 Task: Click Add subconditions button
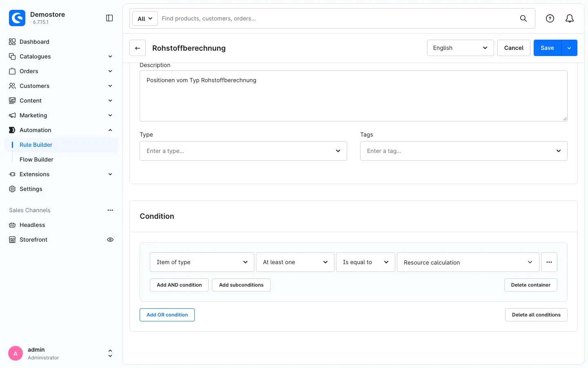241,285
